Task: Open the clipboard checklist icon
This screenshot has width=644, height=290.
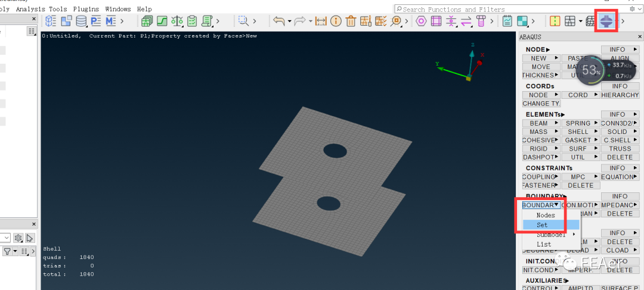Action: click(x=192, y=21)
